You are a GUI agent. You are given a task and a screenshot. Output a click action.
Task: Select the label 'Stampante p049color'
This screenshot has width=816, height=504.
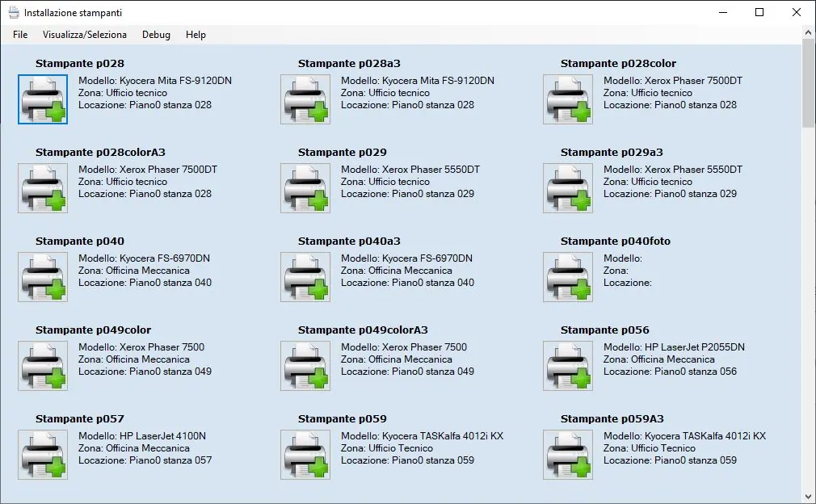click(93, 330)
